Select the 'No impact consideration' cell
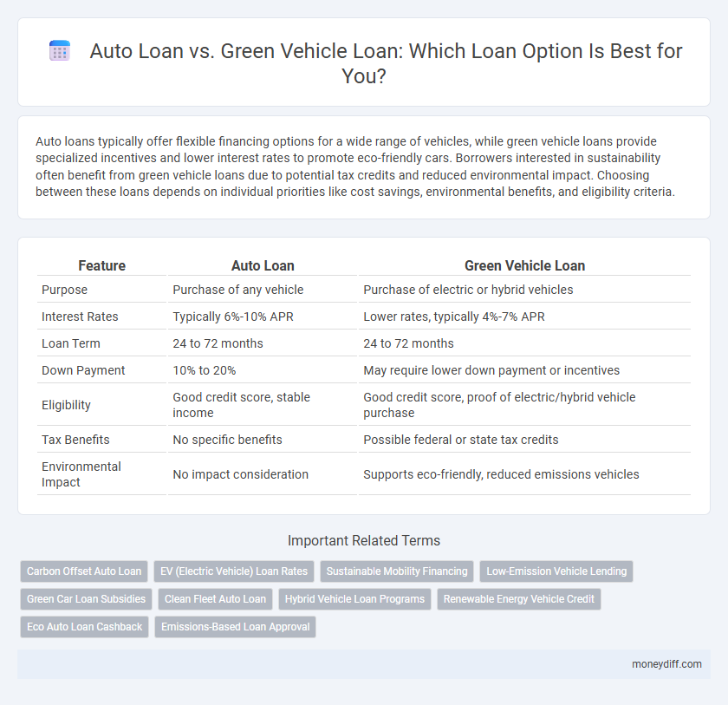The image size is (728, 705). [263, 474]
